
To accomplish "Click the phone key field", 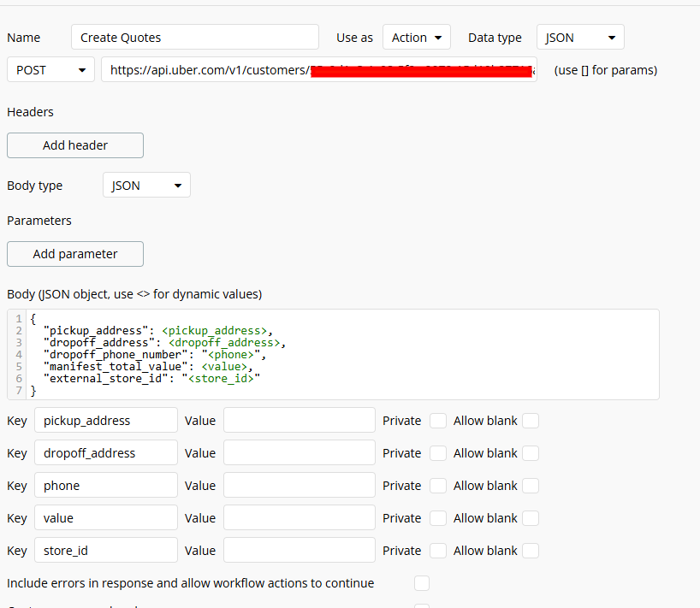I will (106, 486).
